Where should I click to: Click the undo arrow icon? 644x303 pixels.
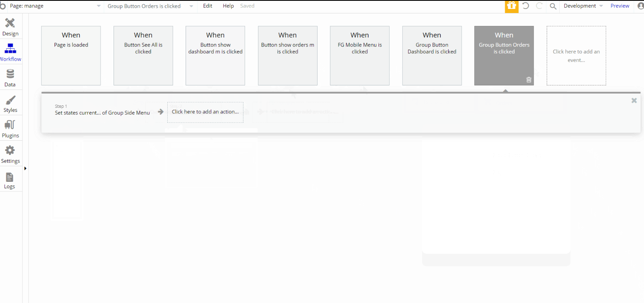526,6
